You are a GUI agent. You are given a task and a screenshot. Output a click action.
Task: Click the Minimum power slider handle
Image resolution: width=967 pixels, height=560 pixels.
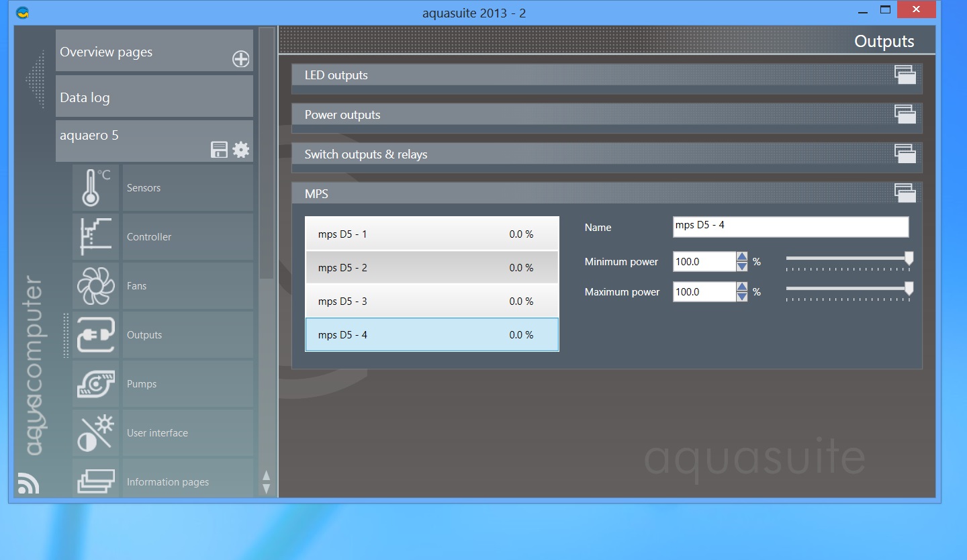click(x=909, y=259)
